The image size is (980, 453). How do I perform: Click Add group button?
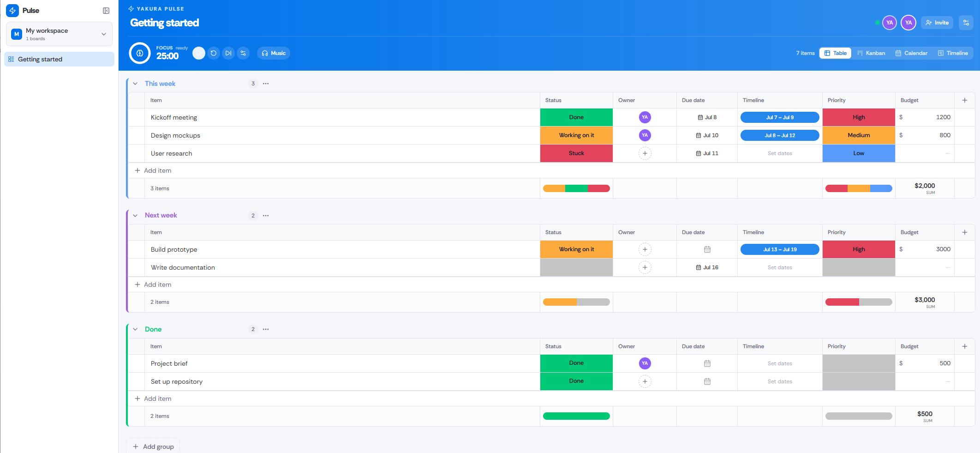coord(153,447)
